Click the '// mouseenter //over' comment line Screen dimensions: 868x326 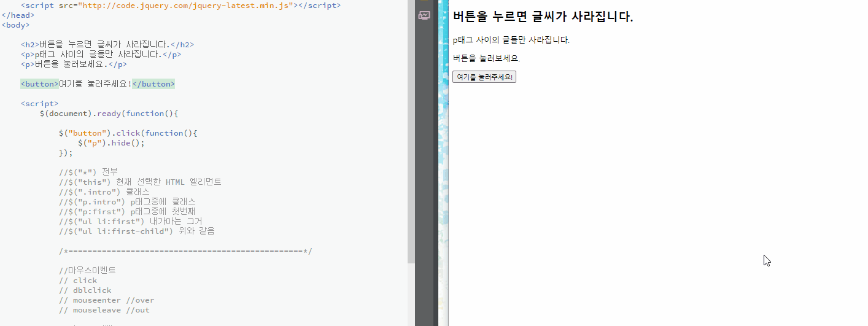coord(107,300)
